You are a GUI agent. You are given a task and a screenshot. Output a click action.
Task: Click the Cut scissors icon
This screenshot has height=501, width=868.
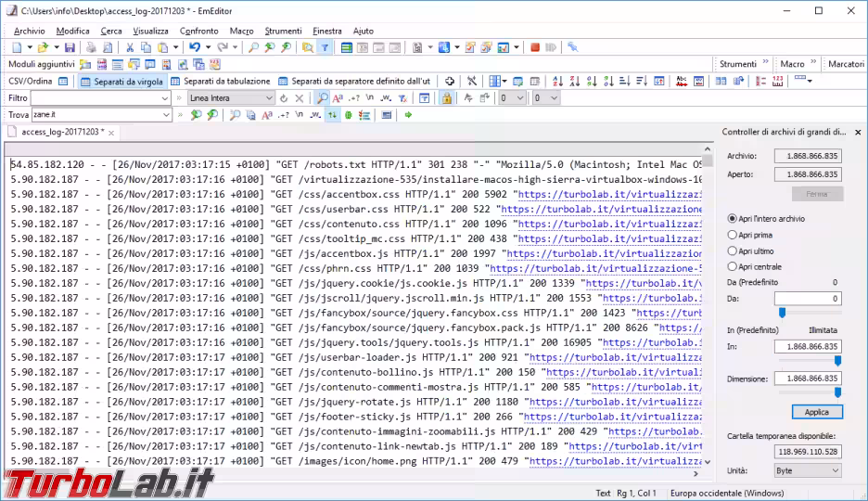coord(131,47)
